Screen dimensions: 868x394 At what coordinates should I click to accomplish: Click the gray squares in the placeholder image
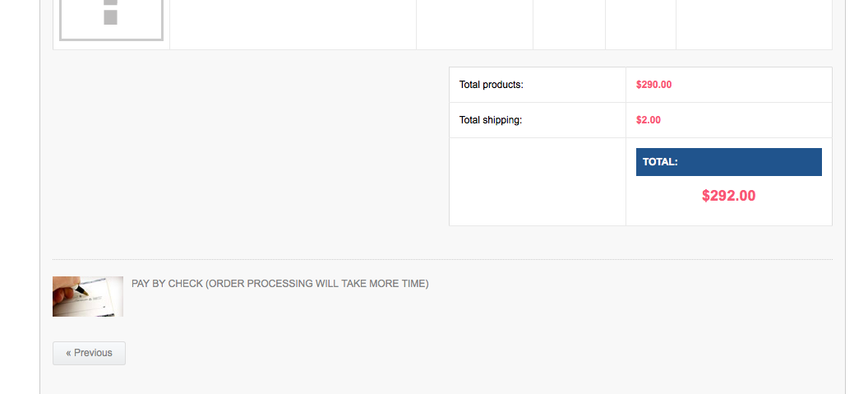click(x=111, y=13)
